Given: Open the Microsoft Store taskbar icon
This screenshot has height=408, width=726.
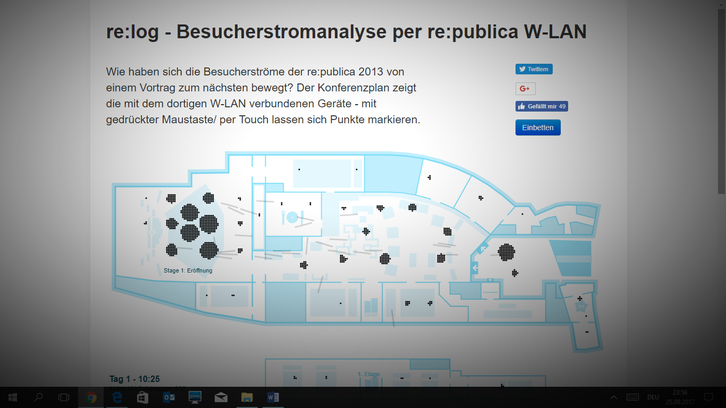Looking at the screenshot, I should [143, 397].
